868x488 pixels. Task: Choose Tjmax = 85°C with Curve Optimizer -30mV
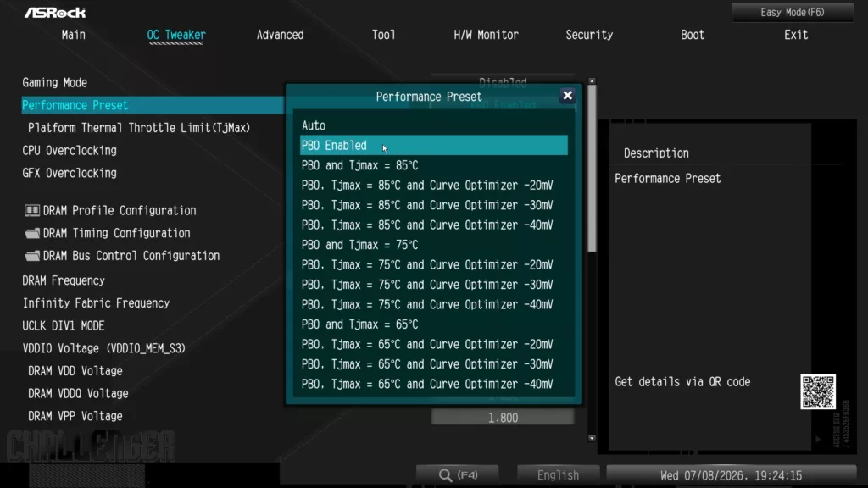tap(433, 205)
